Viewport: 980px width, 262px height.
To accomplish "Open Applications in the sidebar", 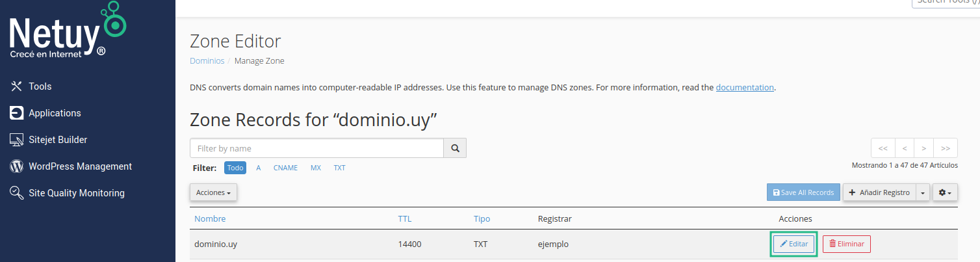I will 55,113.
